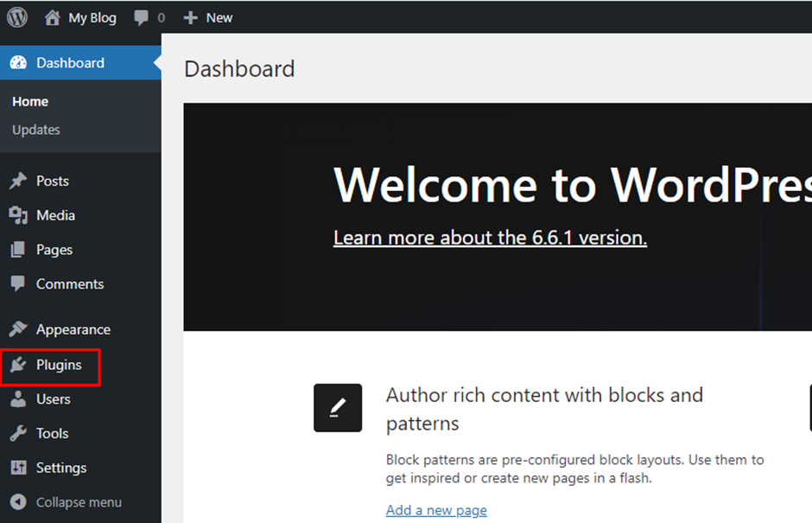Click the Pages icon in the sidebar

pos(20,250)
